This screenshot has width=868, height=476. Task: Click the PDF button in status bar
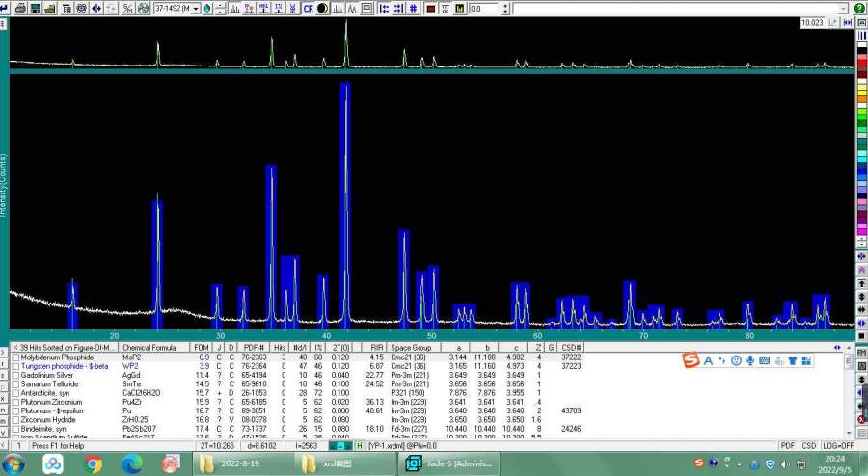click(787, 446)
